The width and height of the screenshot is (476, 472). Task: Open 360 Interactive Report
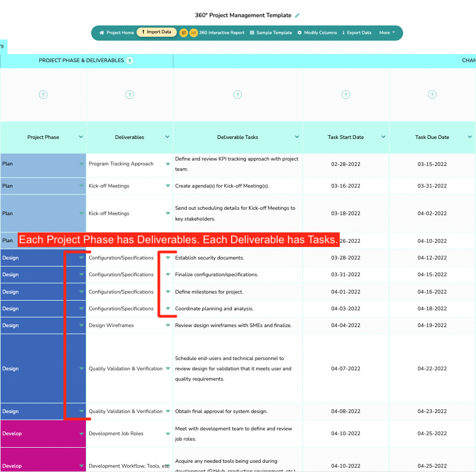pyautogui.click(x=222, y=32)
